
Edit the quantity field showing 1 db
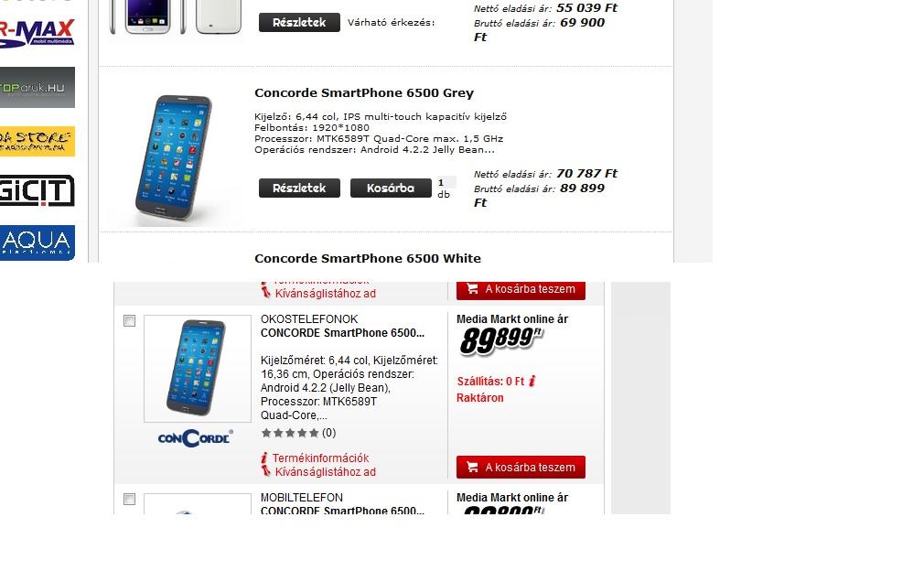(446, 183)
